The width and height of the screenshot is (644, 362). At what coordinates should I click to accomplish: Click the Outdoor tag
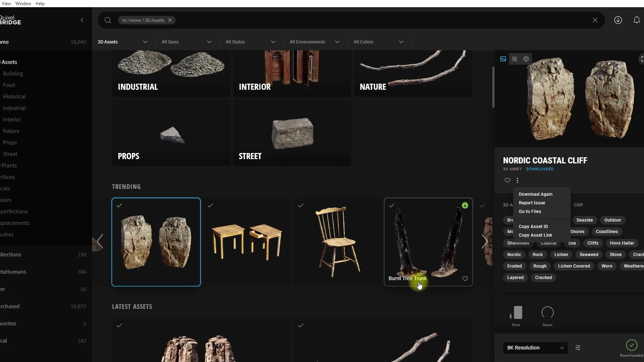[x=613, y=220]
